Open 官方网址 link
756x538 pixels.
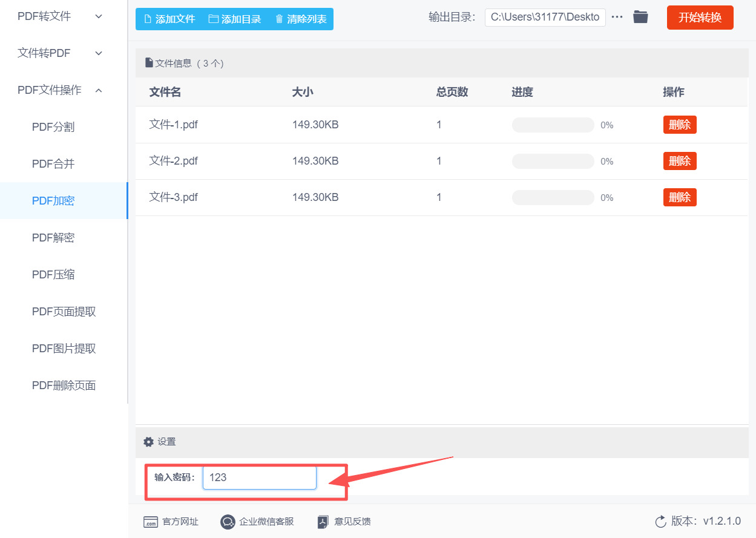click(180, 522)
